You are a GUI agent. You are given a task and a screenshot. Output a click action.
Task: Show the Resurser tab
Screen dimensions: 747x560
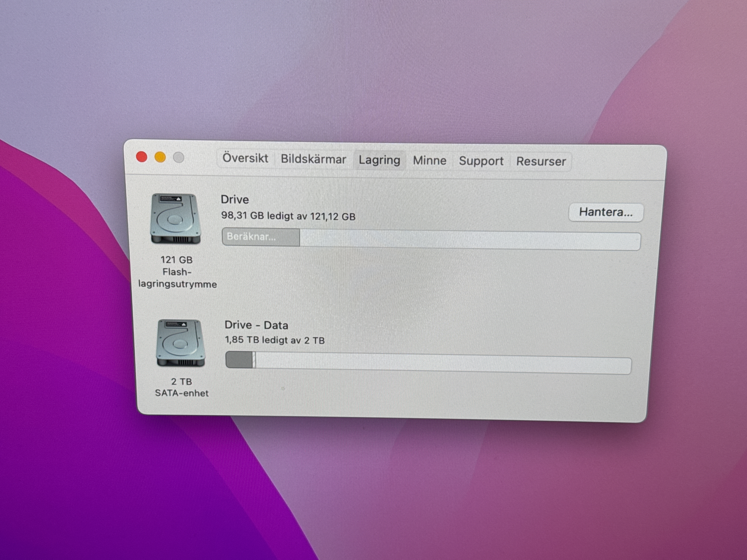pos(541,161)
